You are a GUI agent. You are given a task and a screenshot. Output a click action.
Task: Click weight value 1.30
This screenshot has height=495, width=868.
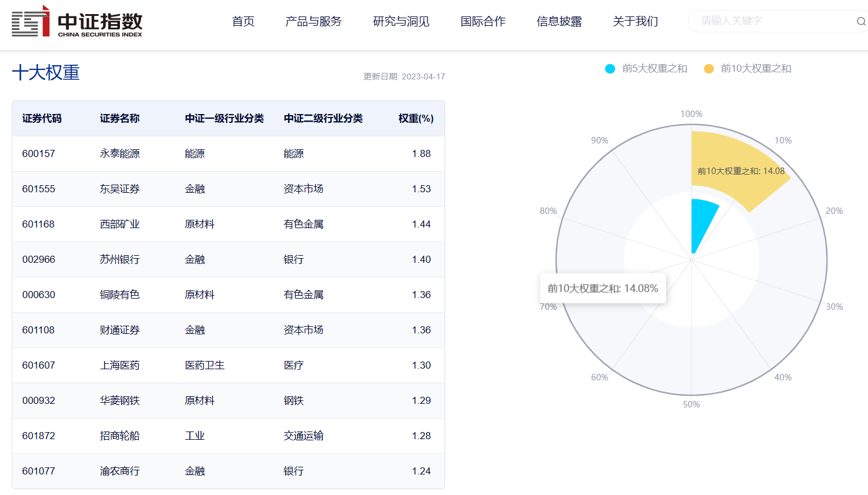click(x=421, y=366)
